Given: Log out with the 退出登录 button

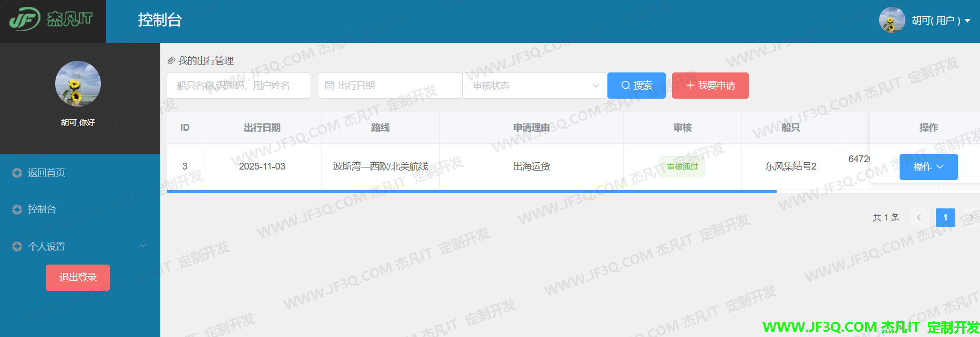Looking at the screenshot, I should tap(78, 277).
